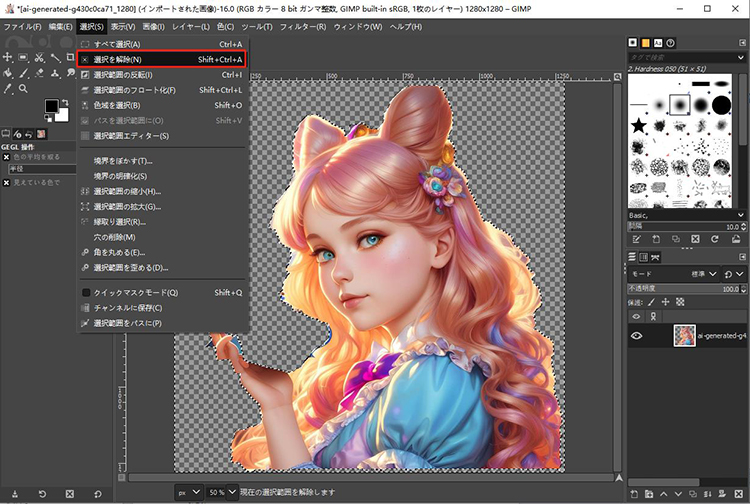Choose 色域を選択 menu entry
Screen dimensions: 750x504
tap(163, 105)
